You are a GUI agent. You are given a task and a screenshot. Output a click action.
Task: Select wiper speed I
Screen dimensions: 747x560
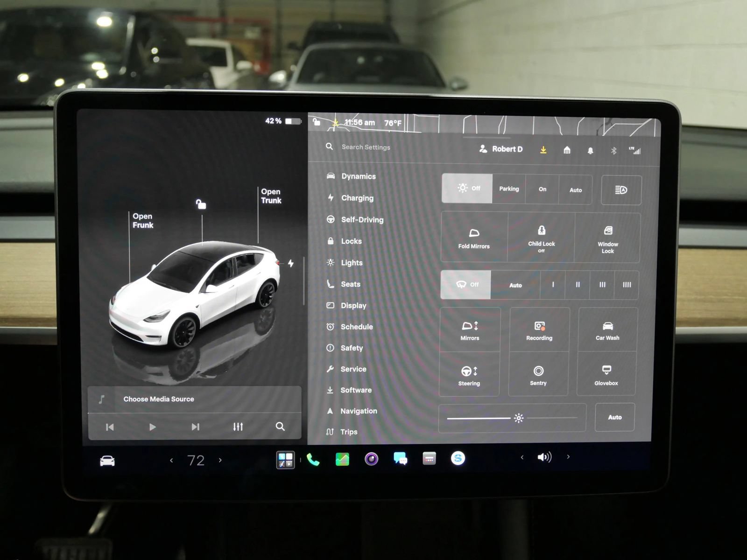pos(553,285)
